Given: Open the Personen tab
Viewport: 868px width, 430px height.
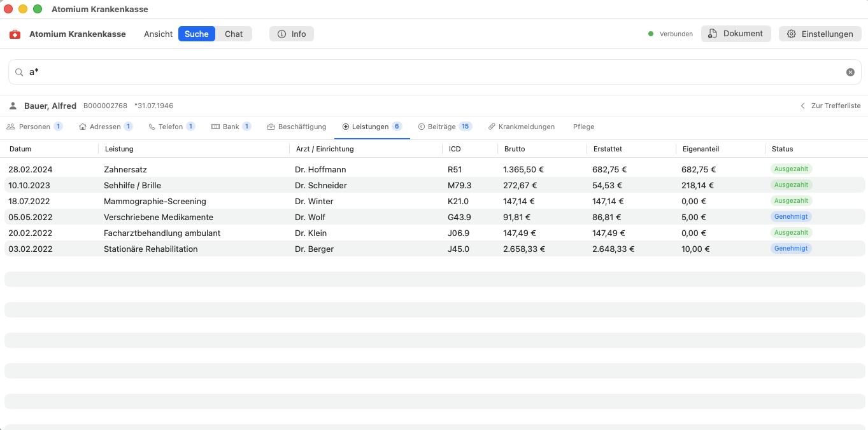Looking at the screenshot, I should pos(34,127).
